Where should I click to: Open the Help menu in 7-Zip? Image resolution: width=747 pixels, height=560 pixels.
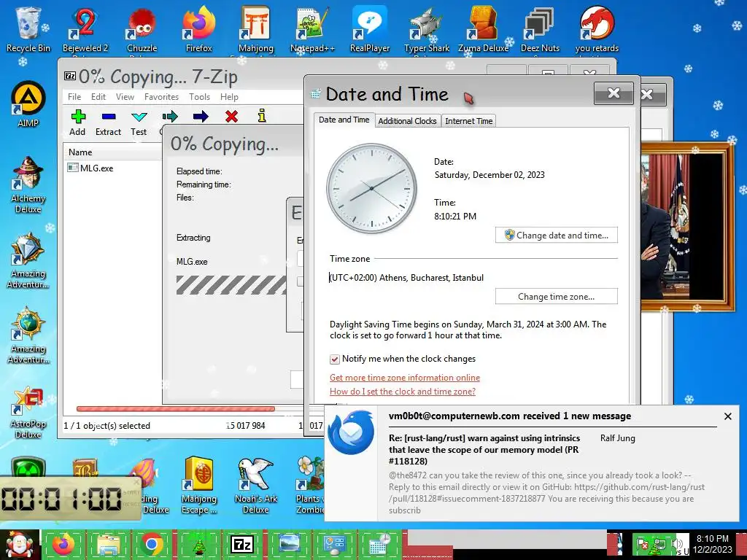pos(229,97)
